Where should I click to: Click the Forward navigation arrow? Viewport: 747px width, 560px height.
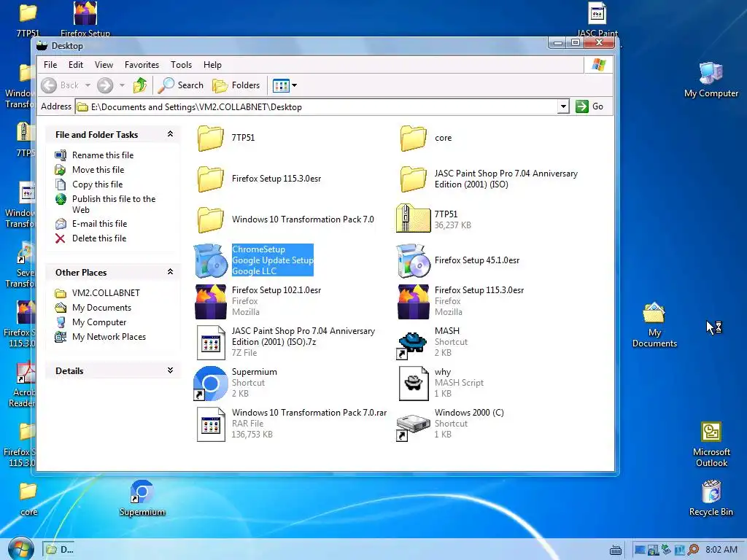point(105,85)
